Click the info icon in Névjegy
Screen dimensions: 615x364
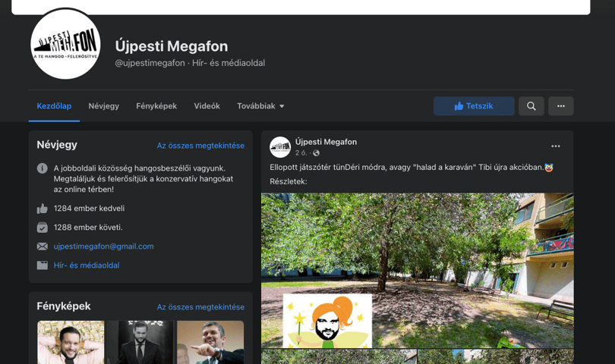click(43, 168)
